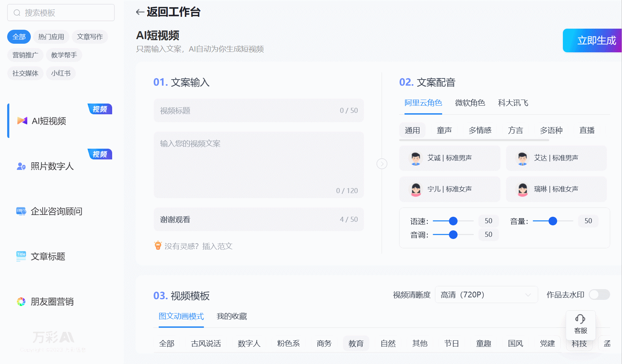Image resolution: width=622 pixels, height=364 pixels.
Task: Select the 营销推广 filter tag
Action: point(25,55)
